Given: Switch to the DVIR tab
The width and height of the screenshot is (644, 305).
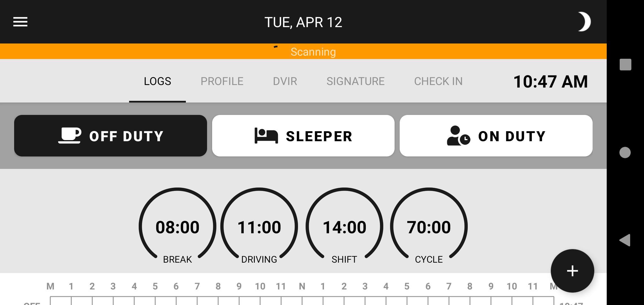Looking at the screenshot, I should click(286, 81).
